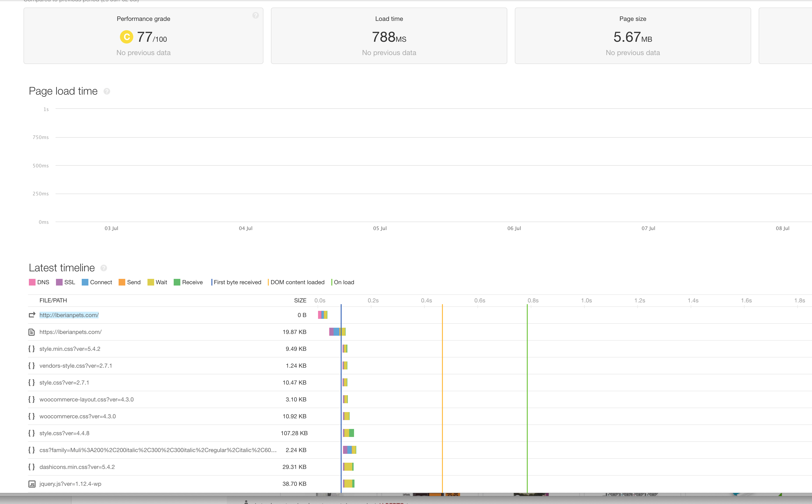Image resolution: width=812 pixels, height=504 pixels.
Task: Click the Load time 788 MS card
Action: pos(389,36)
